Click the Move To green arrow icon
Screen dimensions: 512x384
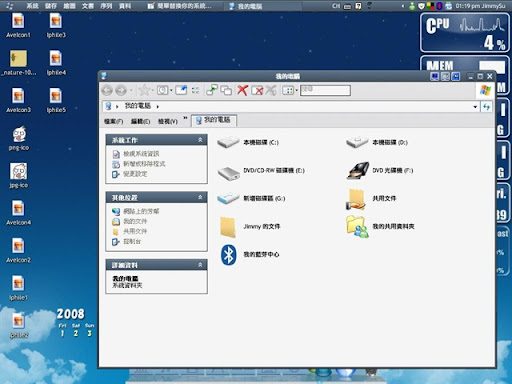click(212, 90)
